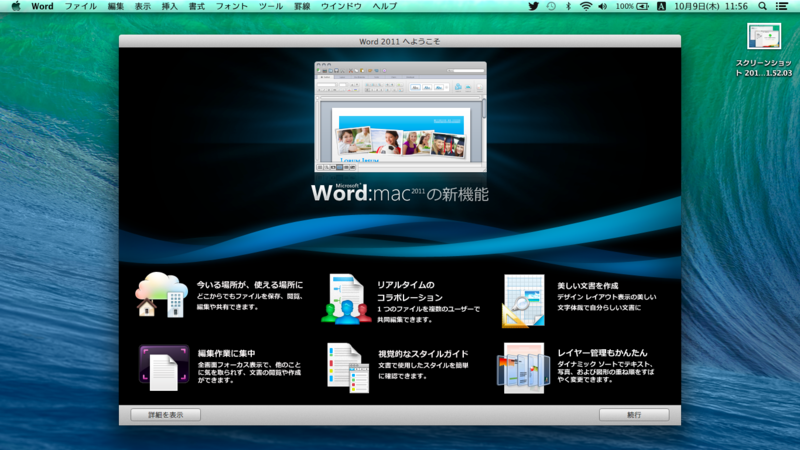Click the cloud storage feature icon
Screen dimensions: 800x450
(161, 295)
